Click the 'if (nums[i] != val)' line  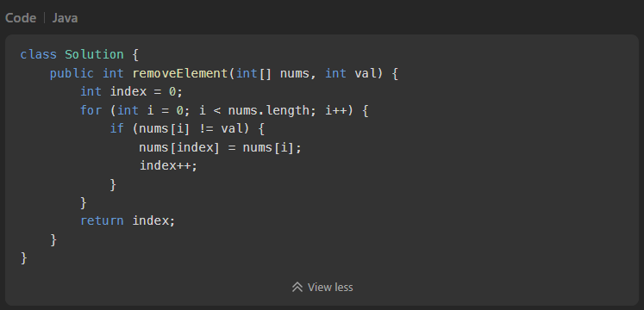[x=187, y=129]
